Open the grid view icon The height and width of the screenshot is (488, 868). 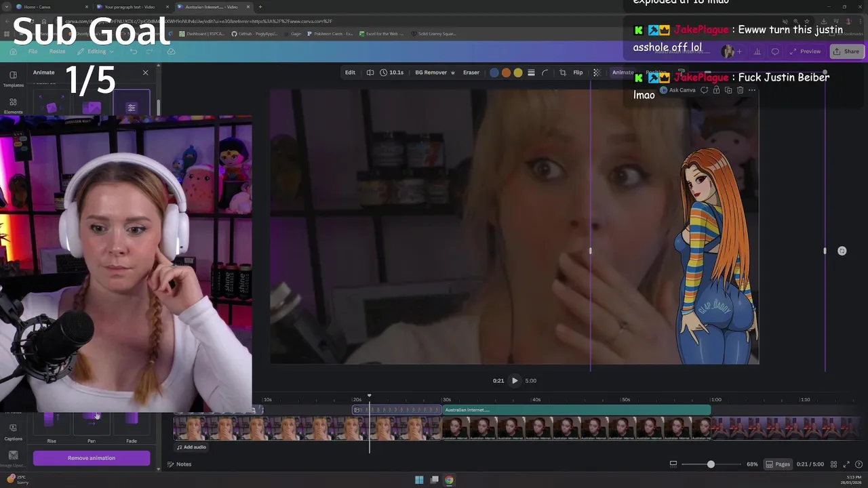(x=833, y=464)
